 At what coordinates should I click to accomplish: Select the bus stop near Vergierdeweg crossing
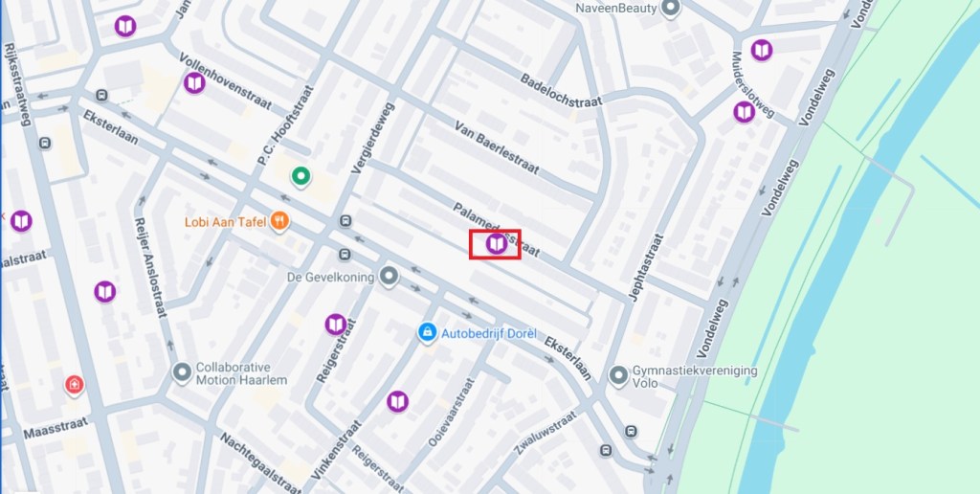[345, 221]
